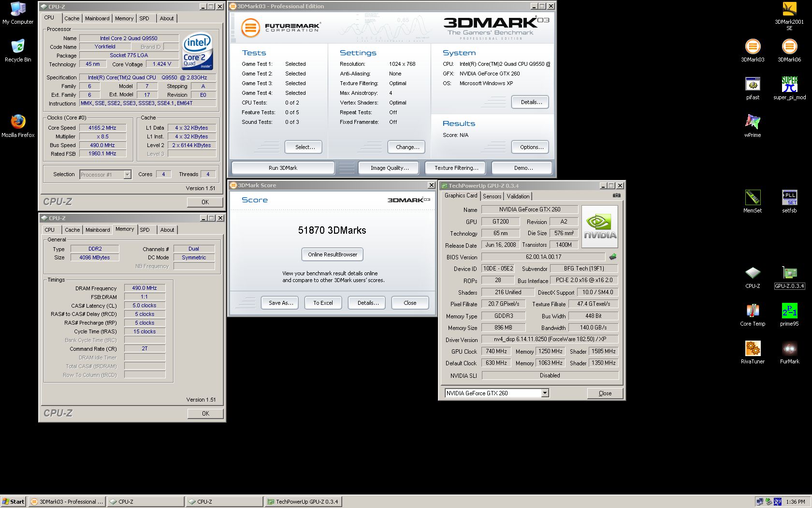Click the GPU Clock 740 MHz field

[496, 351]
